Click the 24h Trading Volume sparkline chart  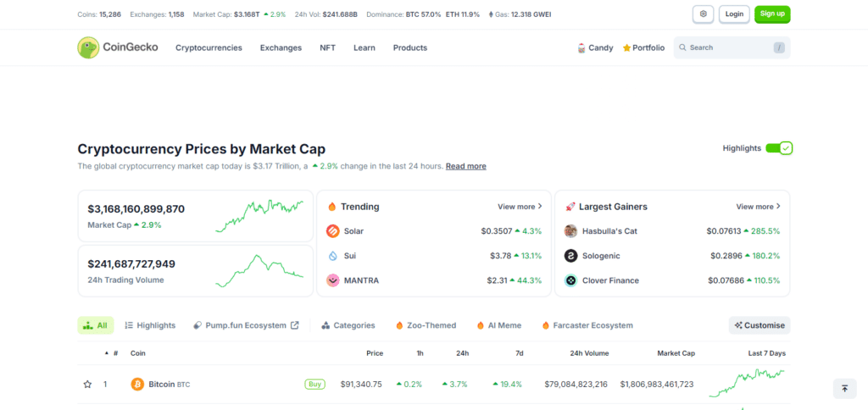(x=259, y=270)
